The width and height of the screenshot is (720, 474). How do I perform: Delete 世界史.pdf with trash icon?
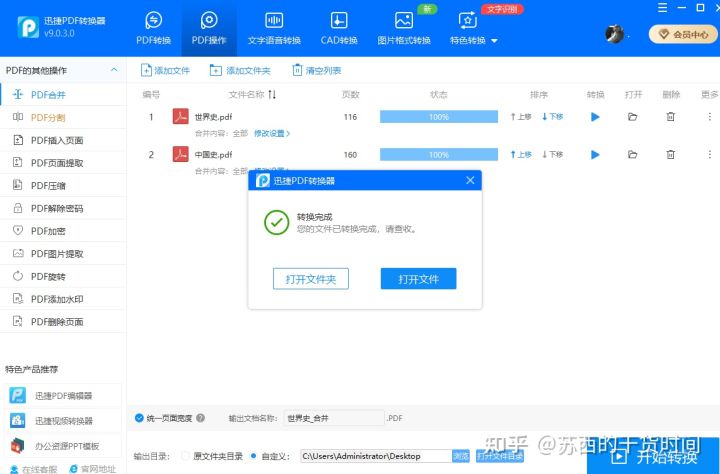670,117
